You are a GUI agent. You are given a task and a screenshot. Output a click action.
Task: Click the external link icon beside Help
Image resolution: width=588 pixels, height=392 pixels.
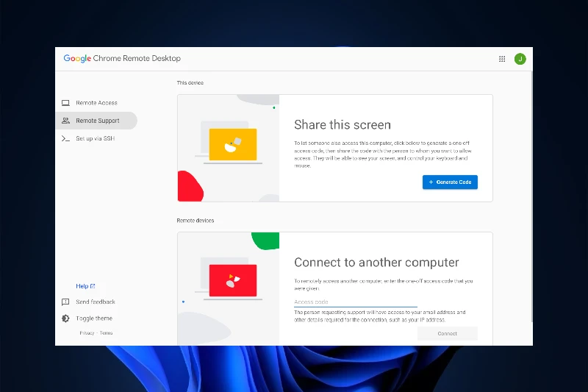[93, 286]
